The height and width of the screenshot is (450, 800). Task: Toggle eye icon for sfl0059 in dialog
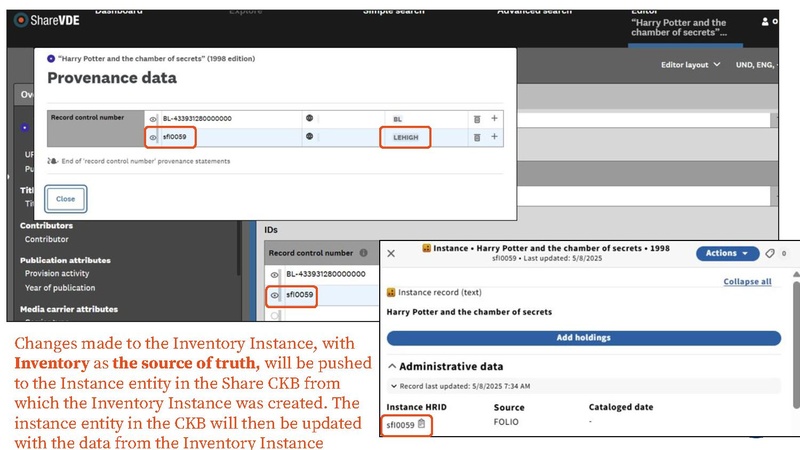153,136
